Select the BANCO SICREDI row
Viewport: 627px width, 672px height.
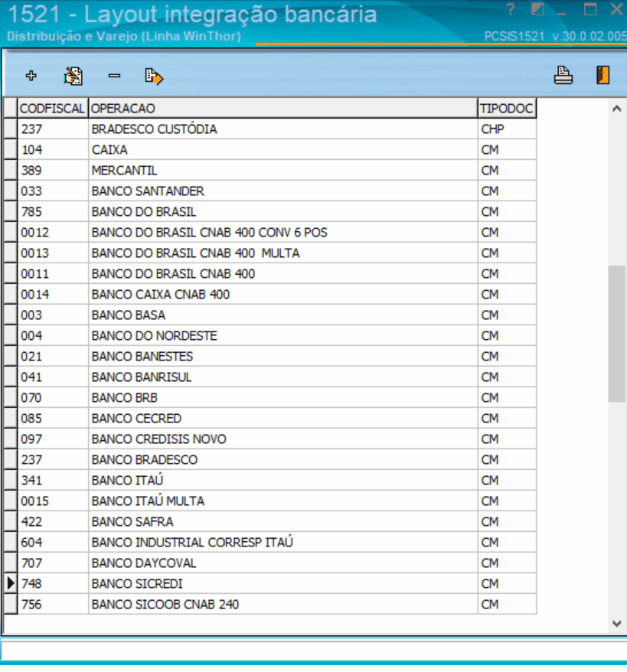270,583
